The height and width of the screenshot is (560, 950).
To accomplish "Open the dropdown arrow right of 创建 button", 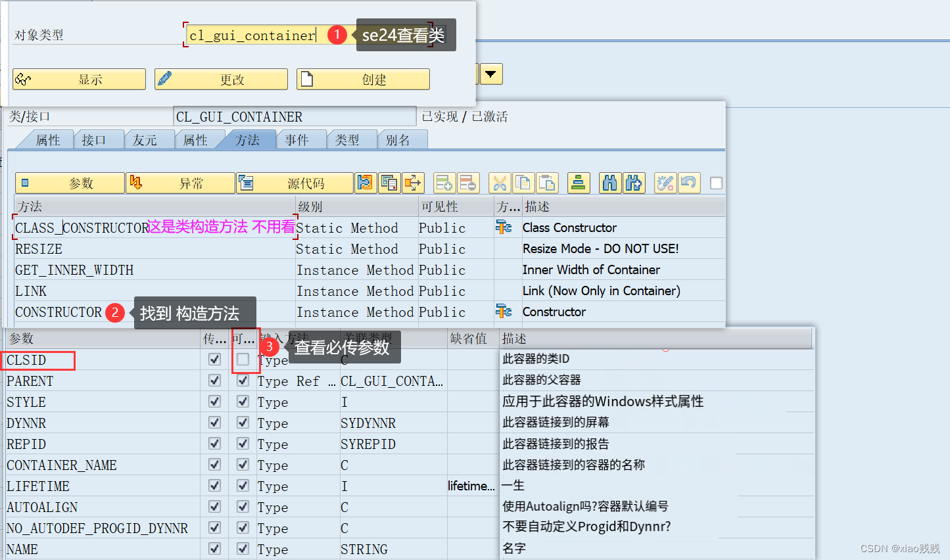I will (x=491, y=74).
